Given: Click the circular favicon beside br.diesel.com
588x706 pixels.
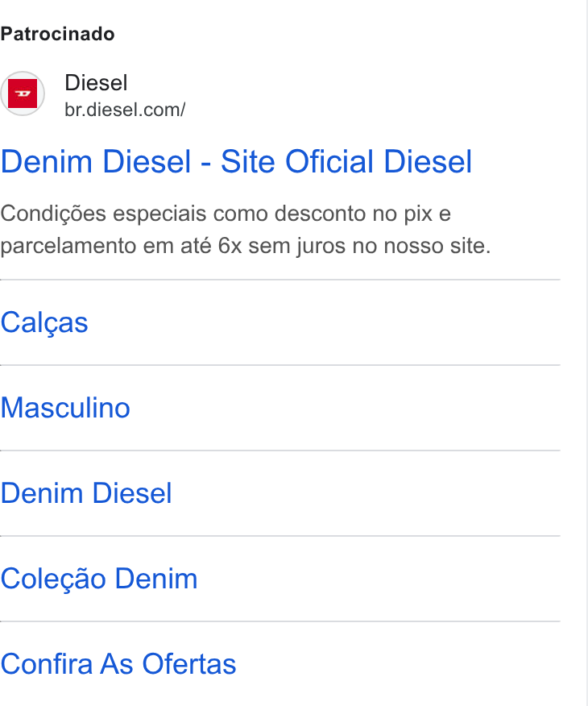Looking at the screenshot, I should 23,93.
